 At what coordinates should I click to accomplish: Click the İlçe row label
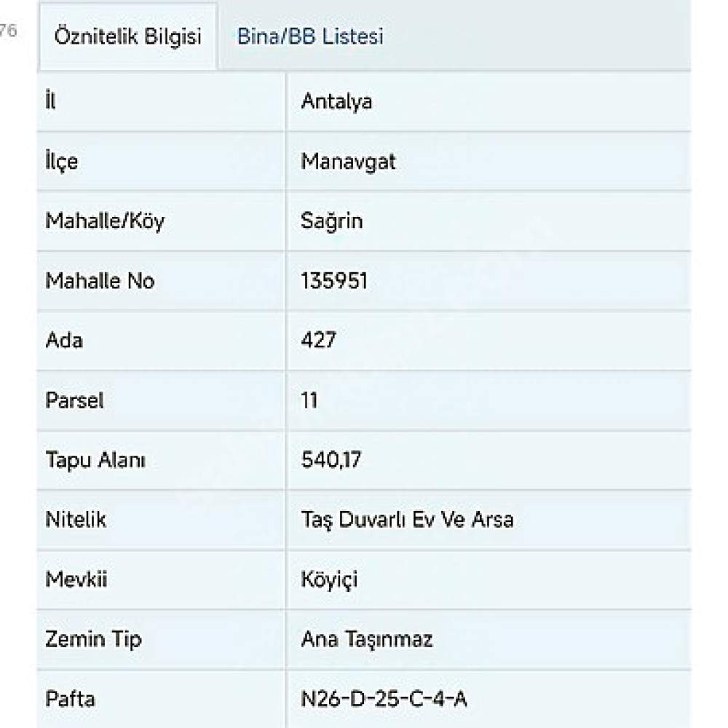pos(61,162)
